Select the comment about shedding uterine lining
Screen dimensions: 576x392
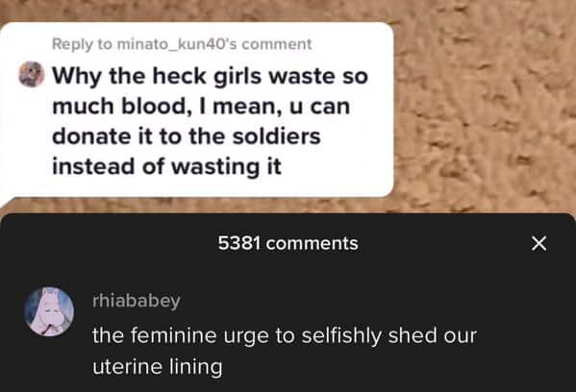(x=285, y=352)
